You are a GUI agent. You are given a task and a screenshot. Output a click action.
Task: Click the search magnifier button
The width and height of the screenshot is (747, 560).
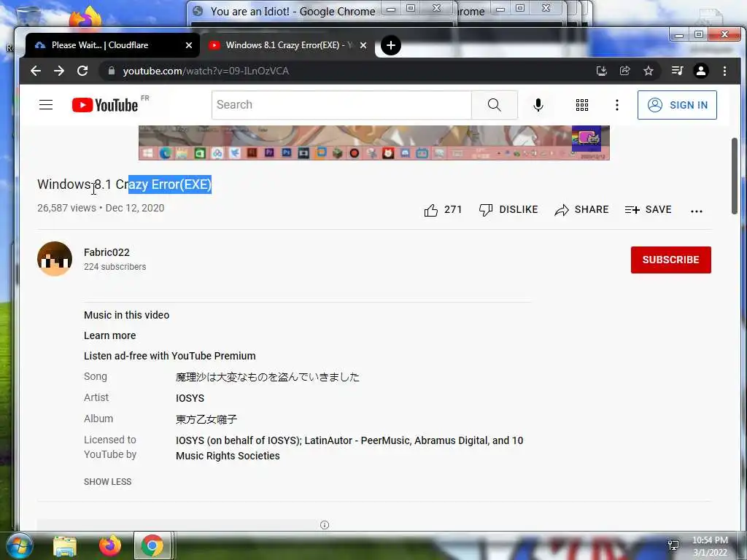(x=495, y=105)
